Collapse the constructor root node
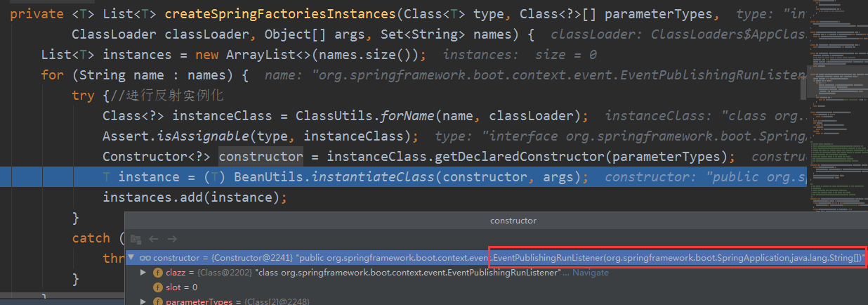Viewport: 868px width, 305px height. click(131, 257)
